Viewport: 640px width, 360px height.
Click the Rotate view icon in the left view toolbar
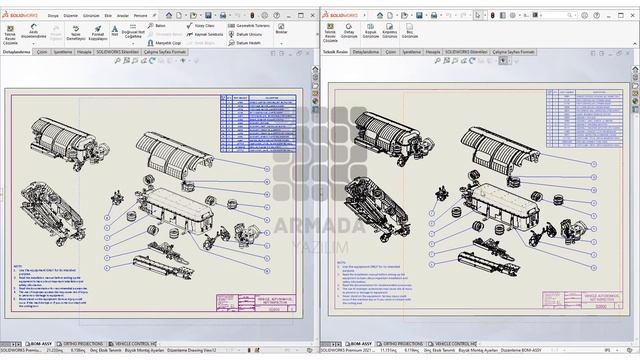(152, 61)
